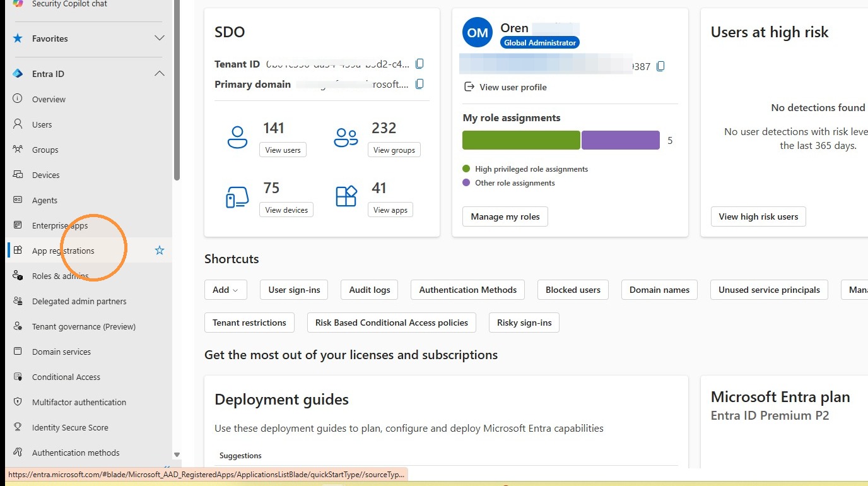This screenshot has height=486, width=868.
Task: Click the group count 232
Action: pyautogui.click(x=384, y=128)
